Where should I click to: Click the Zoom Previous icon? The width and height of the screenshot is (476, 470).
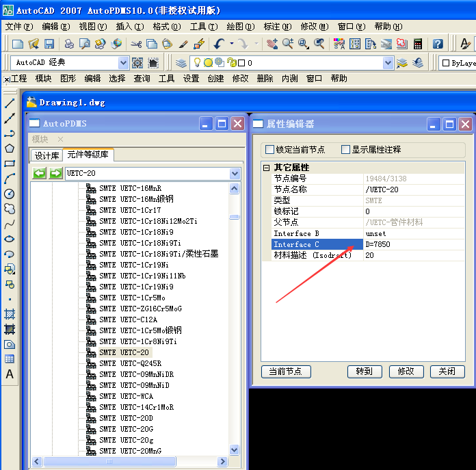pyautogui.click(x=319, y=44)
